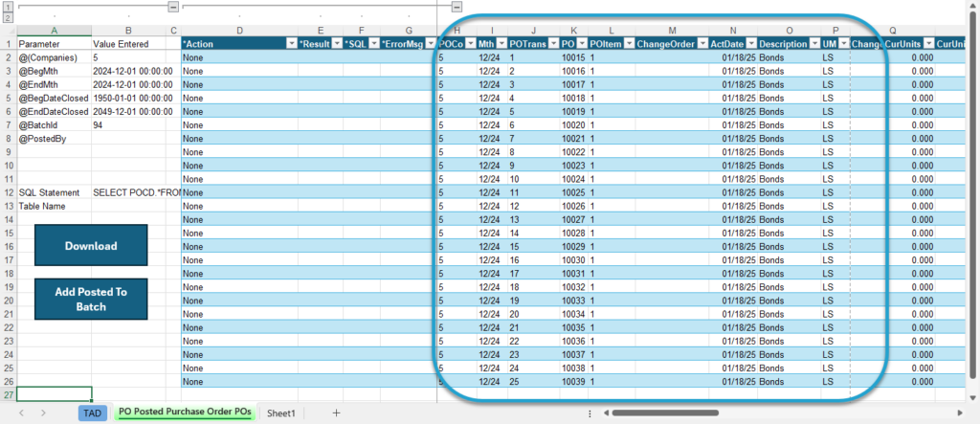Switch to the TAD sheet tab
This screenshot has height=424, width=980.
tap(93, 413)
